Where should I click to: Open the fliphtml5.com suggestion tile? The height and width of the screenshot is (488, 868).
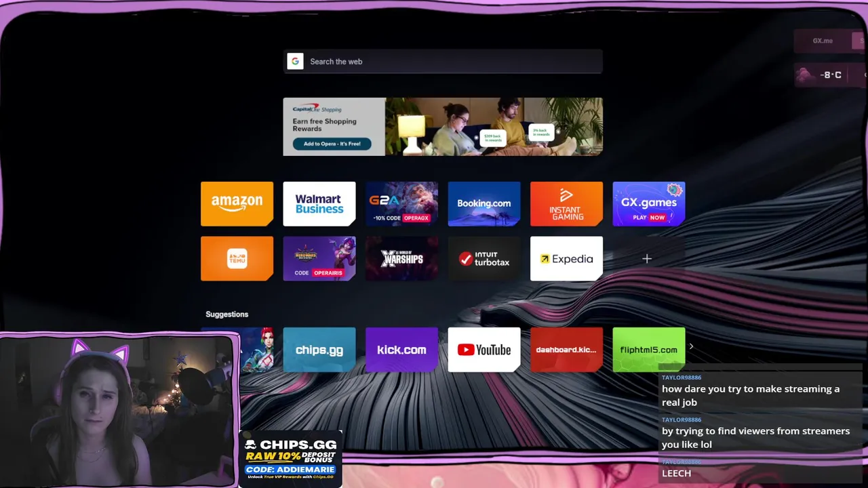click(x=649, y=350)
